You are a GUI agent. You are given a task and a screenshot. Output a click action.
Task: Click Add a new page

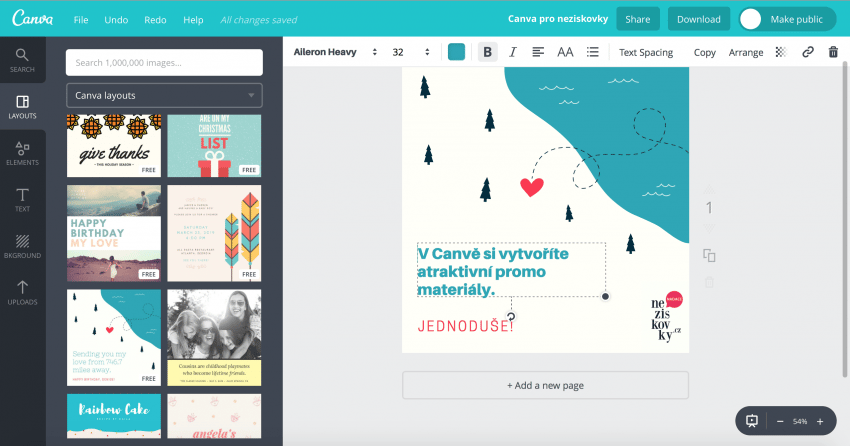click(545, 385)
